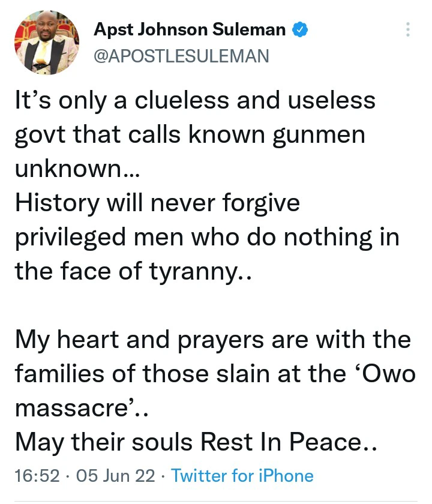The image size is (432, 504).
Task: Click the 16:52 timestamp
Action: [x=37, y=476]
